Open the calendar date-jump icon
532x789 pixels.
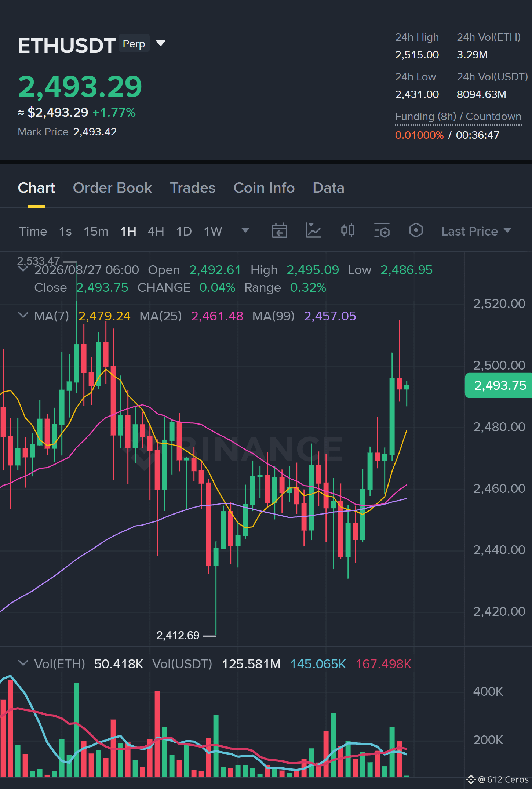(x=279, y=231)
